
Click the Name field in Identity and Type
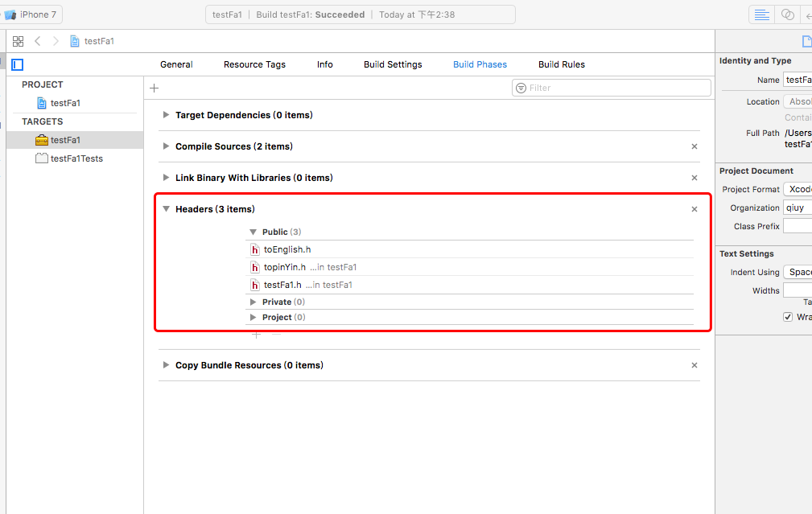click(x=798, y=80)
